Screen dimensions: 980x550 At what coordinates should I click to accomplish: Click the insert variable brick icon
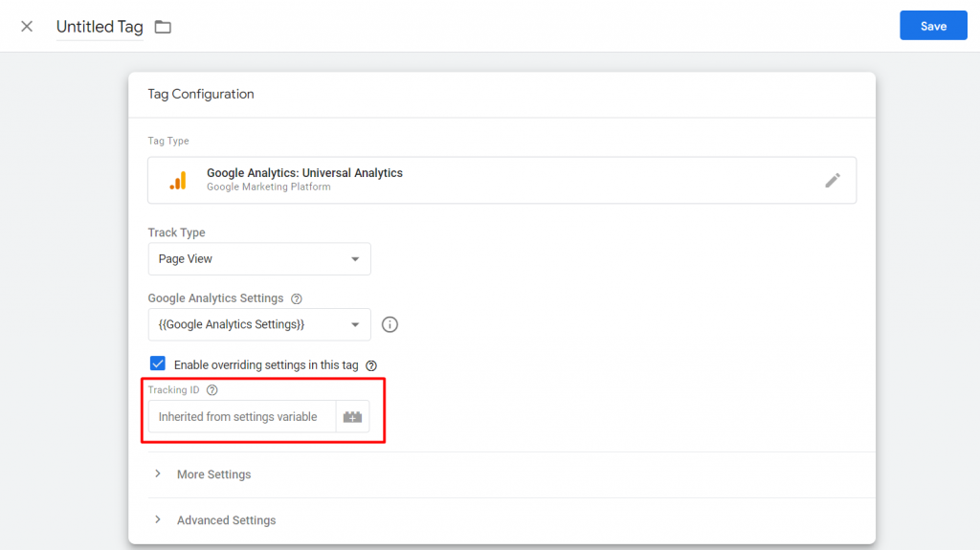coord(352,417)
